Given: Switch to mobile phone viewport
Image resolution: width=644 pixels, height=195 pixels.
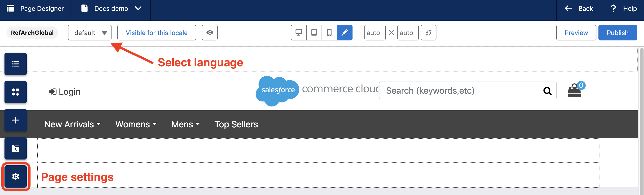Looking at the screenshot, I should [329, 33].
